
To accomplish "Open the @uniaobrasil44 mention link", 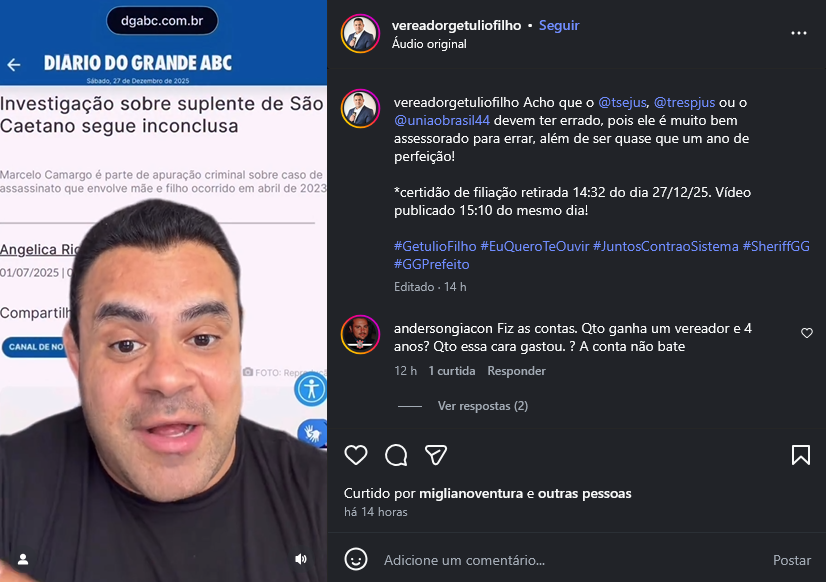I will (x=442, y=120).
